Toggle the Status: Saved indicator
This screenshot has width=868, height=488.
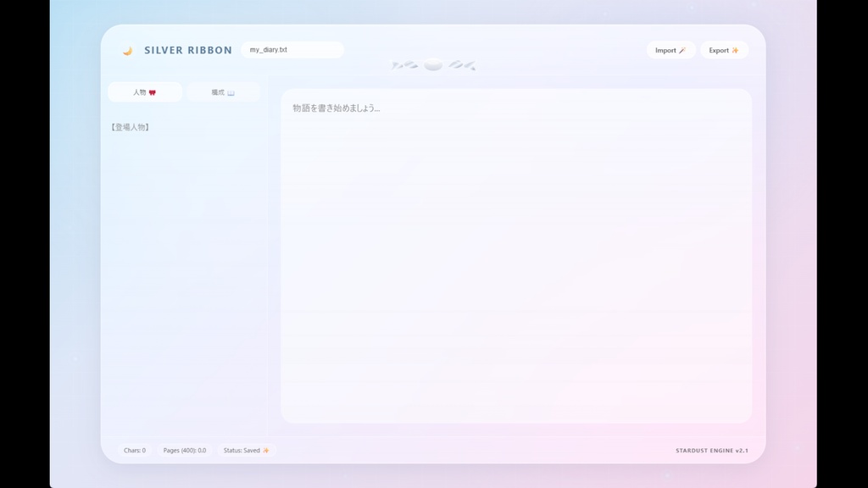click(x=247, y=450)
